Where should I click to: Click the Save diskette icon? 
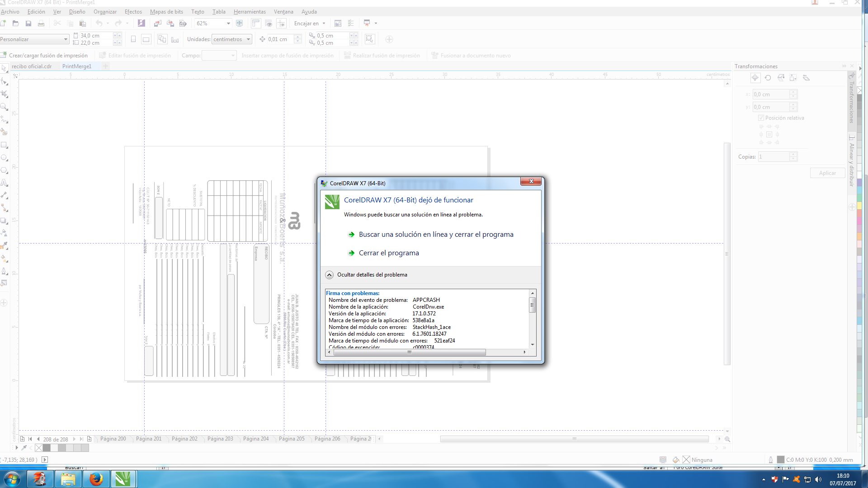click(28, 23)
